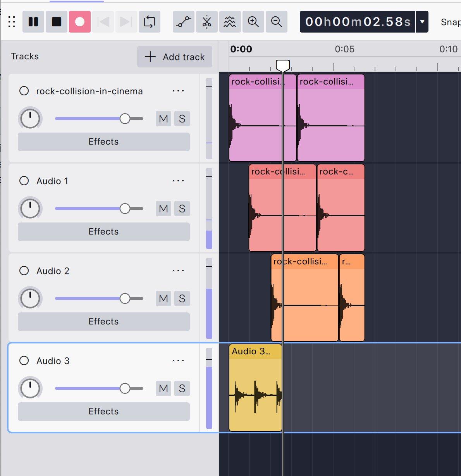Click the playhead marker on the ruler
This screenshot has width=461, height=476.
pos(283,65)
